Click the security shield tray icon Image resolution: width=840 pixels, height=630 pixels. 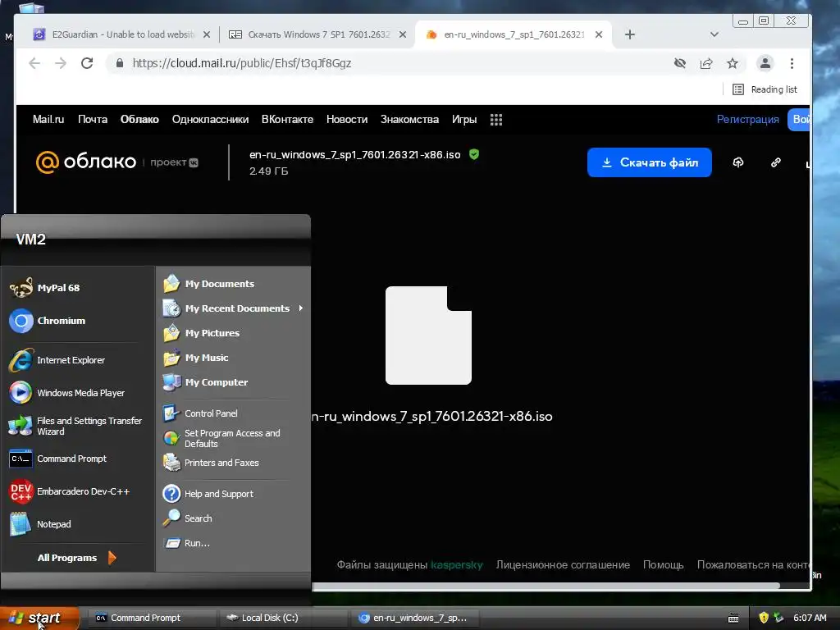pyautogui.click(x=764, y=618)
